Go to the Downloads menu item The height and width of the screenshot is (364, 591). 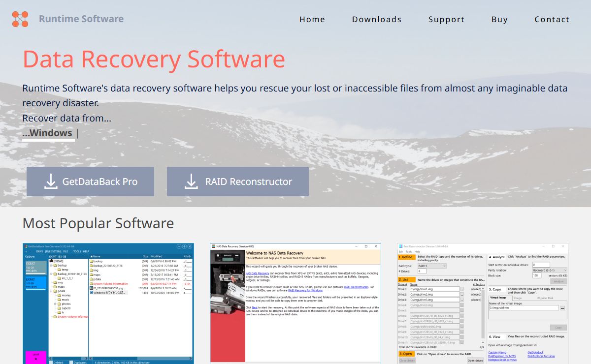(377, 20)
